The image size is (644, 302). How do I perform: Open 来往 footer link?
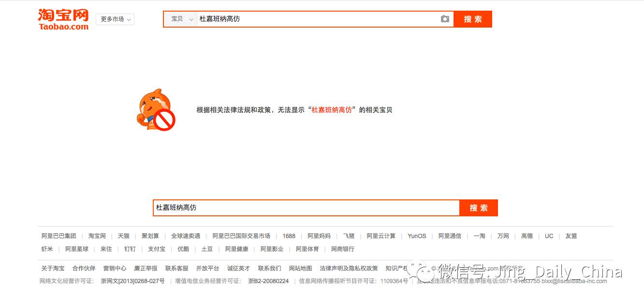coord(106,249)
